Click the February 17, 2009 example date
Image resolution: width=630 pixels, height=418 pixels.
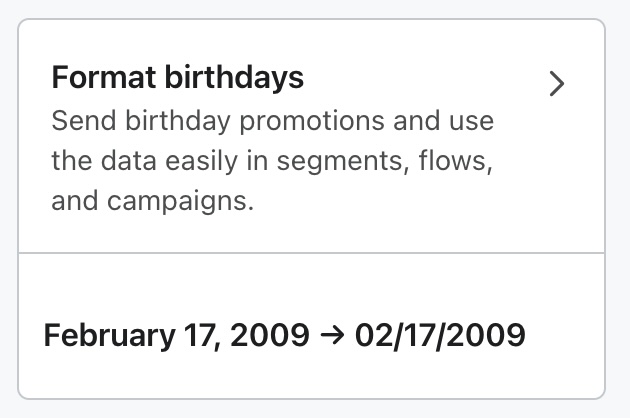[x=176, y=334]
